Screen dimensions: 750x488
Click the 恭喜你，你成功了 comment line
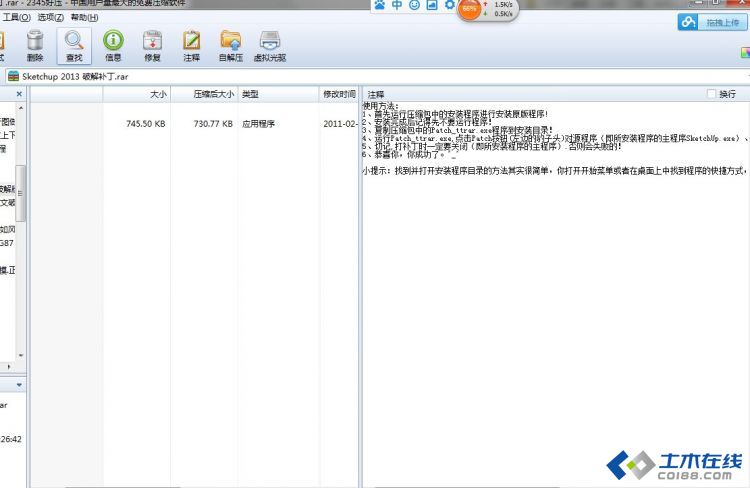(409, 155)
